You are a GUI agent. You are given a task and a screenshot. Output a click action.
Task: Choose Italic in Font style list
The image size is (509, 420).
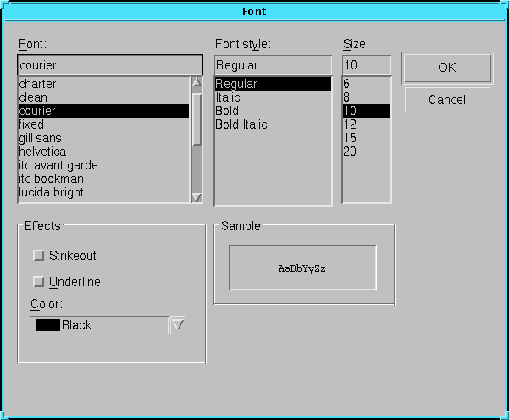pyautogui.click(x=228, y=97)
